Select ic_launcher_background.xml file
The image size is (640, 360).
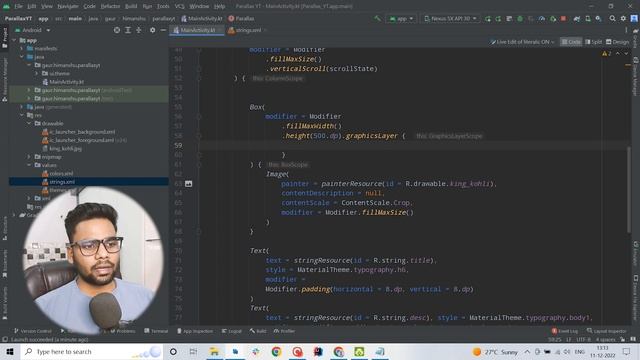pyautogui.click(x=78, y=132)
